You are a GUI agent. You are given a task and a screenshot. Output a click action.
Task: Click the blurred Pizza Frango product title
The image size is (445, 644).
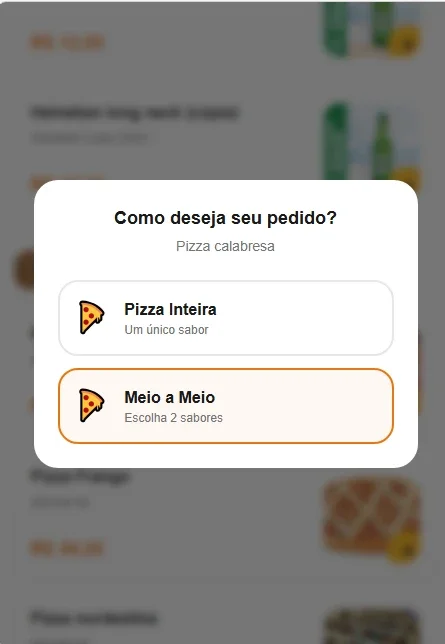pyautogui.click(x=80, y=476)
